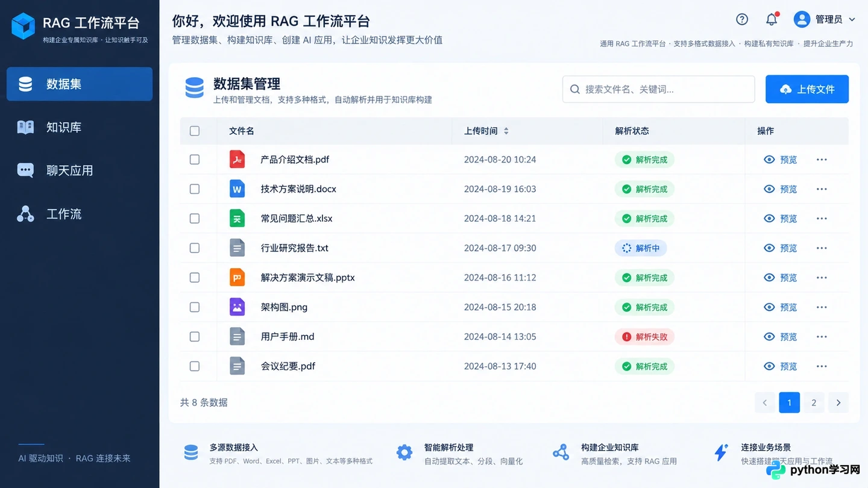This screenshot has height=488, width=868.
Task: Sort by 上传时间 using the sort arrows
Action: coord(506,131)
